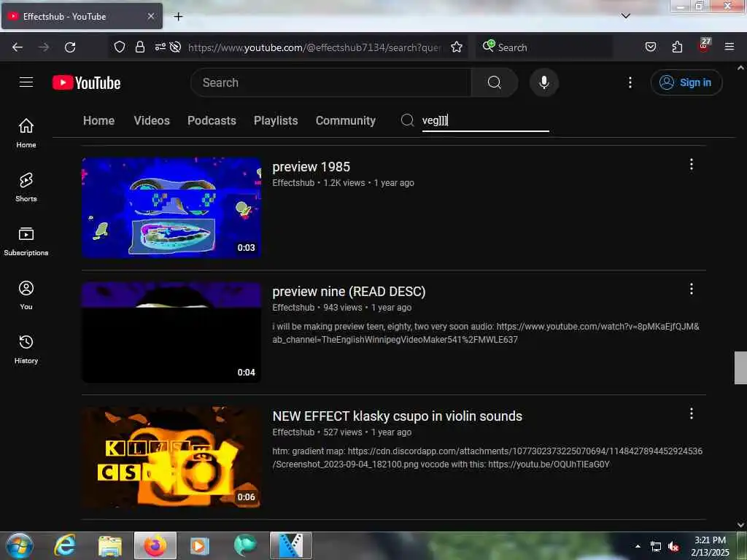747x560 pixels.
Task: Click the extension icon with badge 27
Action: coord(704,46)
